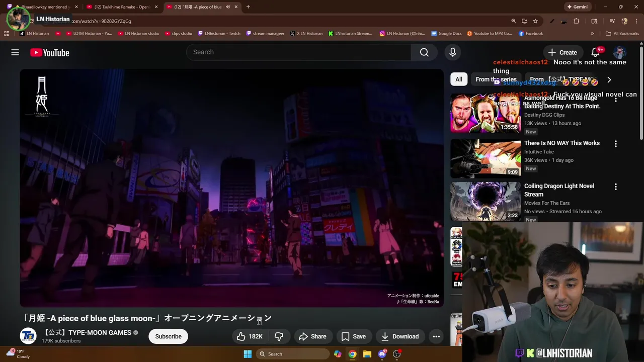Open the 9:09 Intuitive Take thumbnail
Image resolution: width=644 pixels, height=362 pixels.
486,158
